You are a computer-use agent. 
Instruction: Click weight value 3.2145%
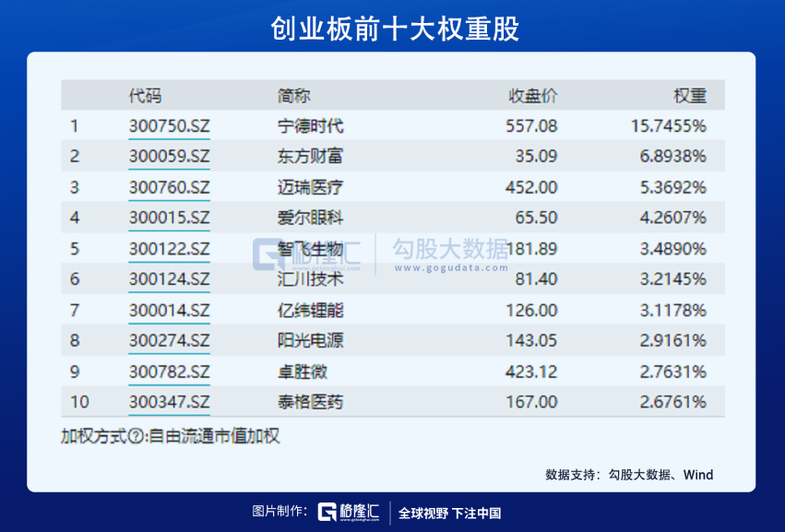coord(672,278)
